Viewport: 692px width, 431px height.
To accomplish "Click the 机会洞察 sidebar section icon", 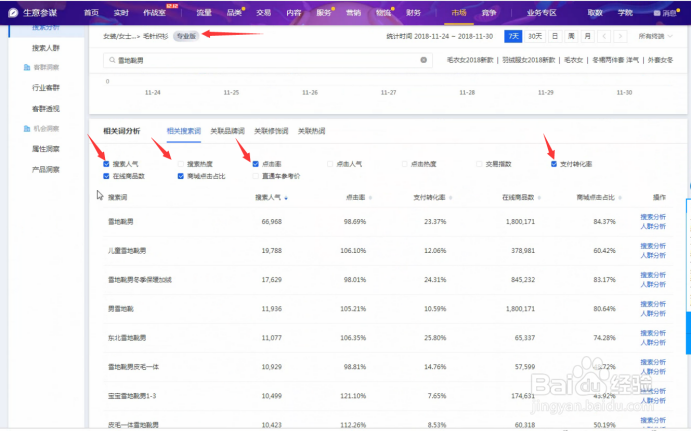I will click(26, 129).
